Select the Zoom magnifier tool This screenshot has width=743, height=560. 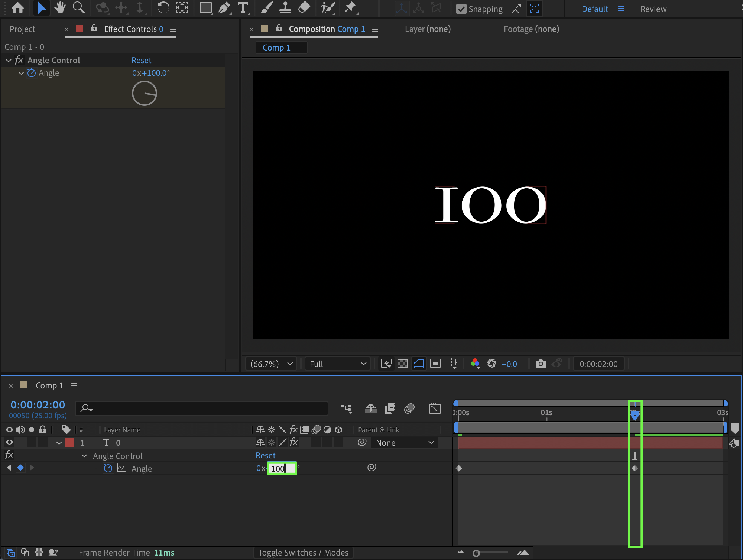[78, 8]
